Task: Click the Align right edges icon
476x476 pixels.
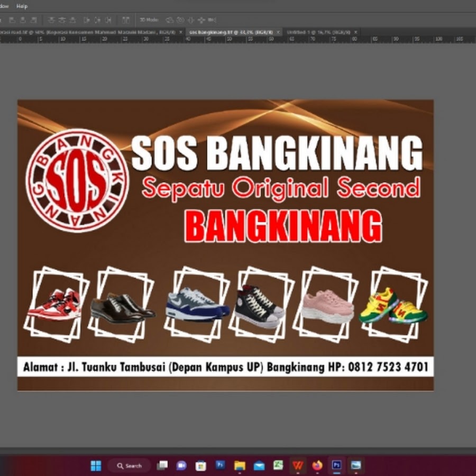Action: tap(34, 20)
